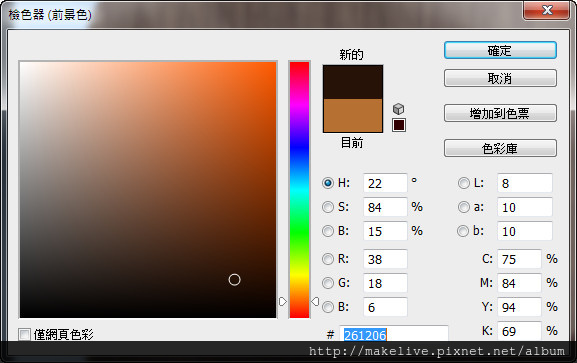
Task: Select the H hue radio button
Action: [x=328, y=183]
